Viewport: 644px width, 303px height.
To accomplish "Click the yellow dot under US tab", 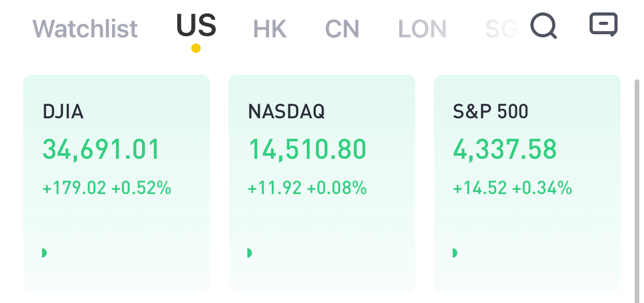I will click(x=196, y=48).
